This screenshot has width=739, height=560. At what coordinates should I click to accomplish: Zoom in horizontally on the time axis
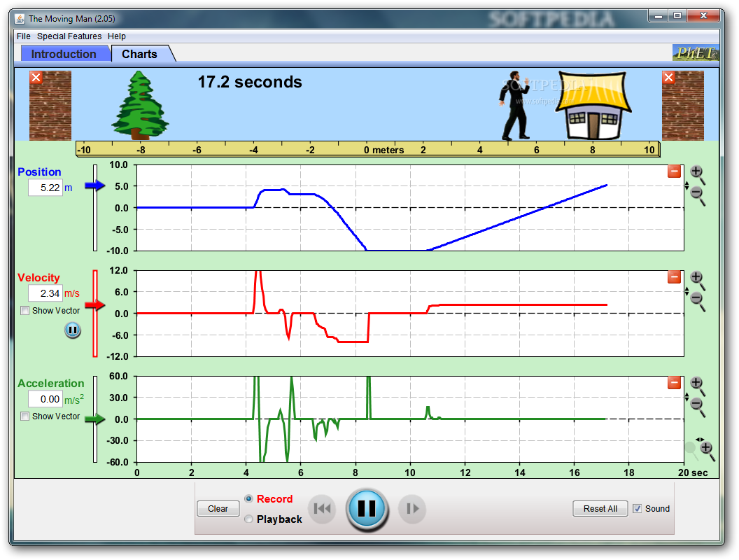tap(707, 449)
